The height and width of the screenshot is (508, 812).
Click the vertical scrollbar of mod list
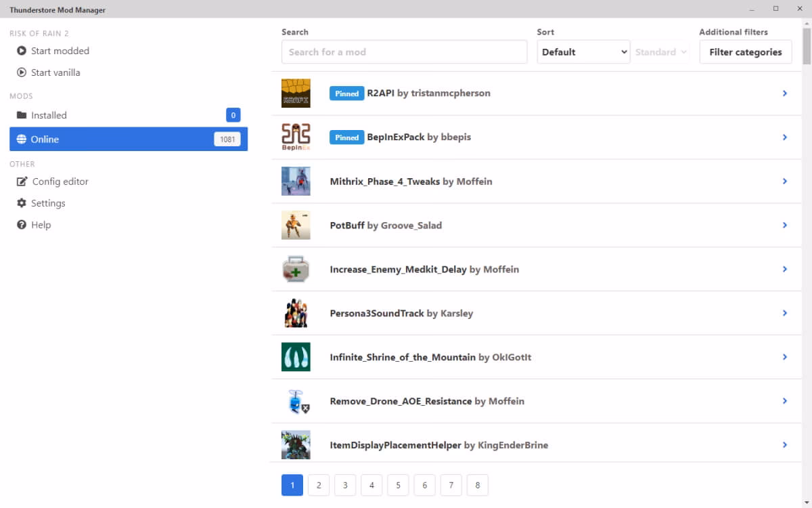[x=807, y=46]
